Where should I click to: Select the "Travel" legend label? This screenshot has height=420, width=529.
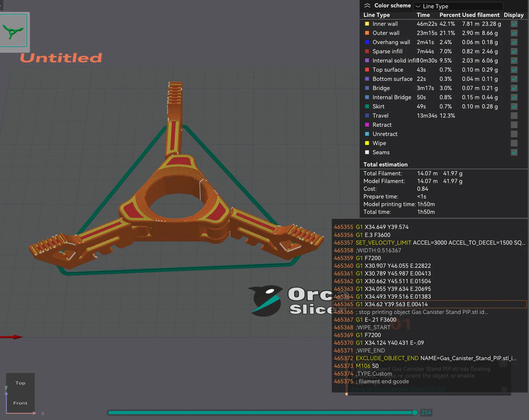point(380,115)
